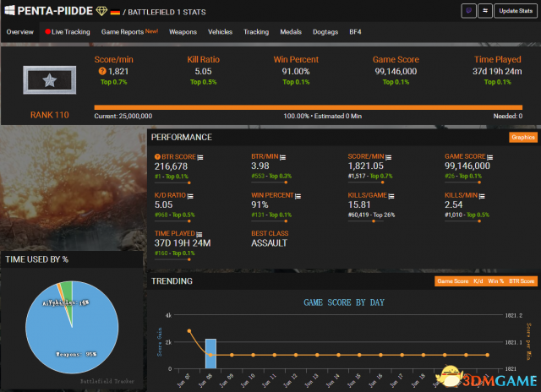Open the Medals tab
Screen dimensions: 541x392
(291, 32)
